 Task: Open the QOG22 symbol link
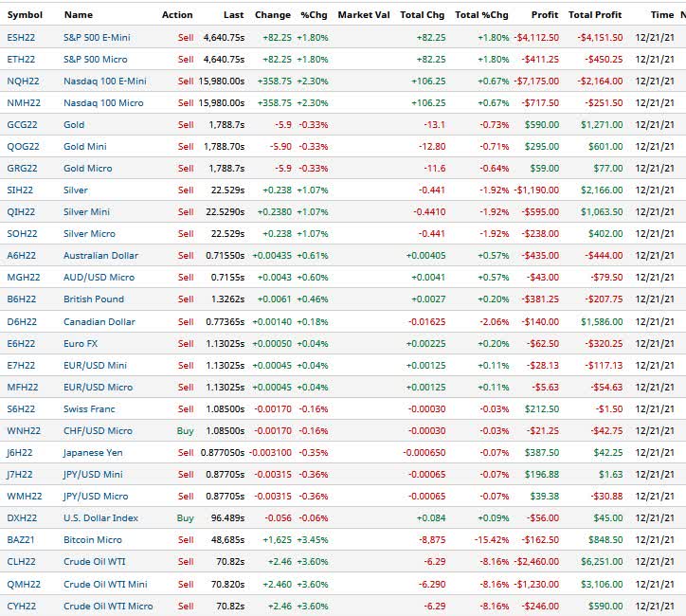point(23,147)
